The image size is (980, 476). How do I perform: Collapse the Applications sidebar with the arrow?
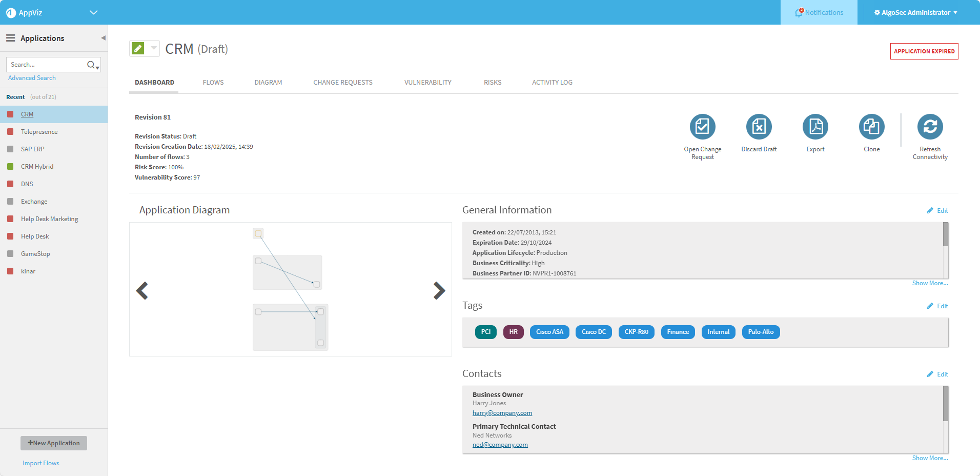(x=103, y=38)
